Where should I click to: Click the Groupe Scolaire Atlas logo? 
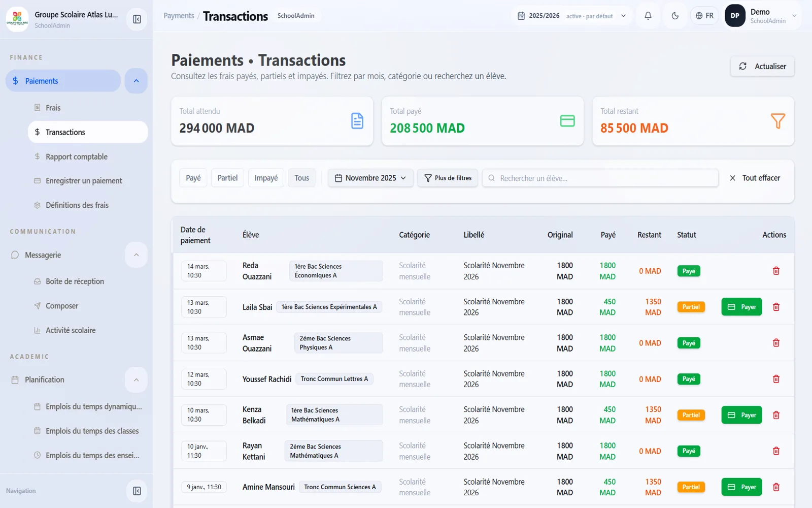17,19
